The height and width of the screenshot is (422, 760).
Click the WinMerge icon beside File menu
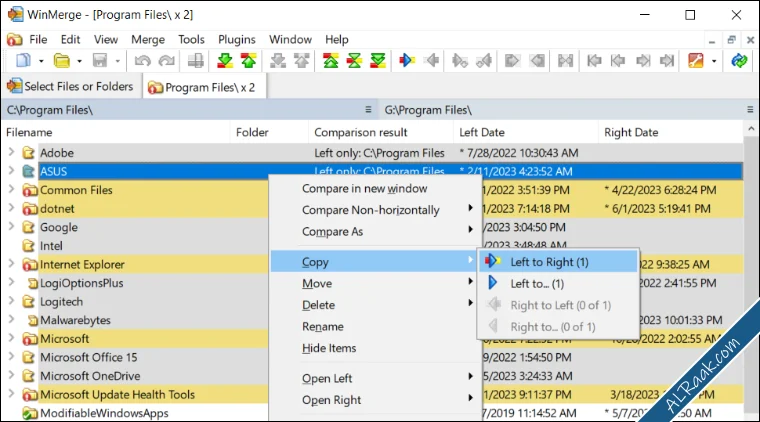pyautogui.click(x=15, y=39)
